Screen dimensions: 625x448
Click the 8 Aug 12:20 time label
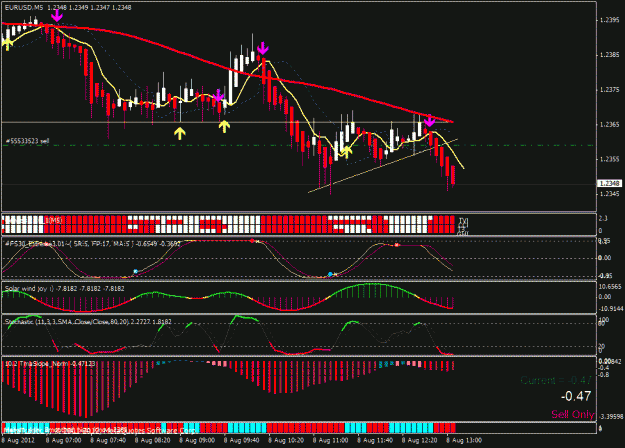(x=419, y=440)
